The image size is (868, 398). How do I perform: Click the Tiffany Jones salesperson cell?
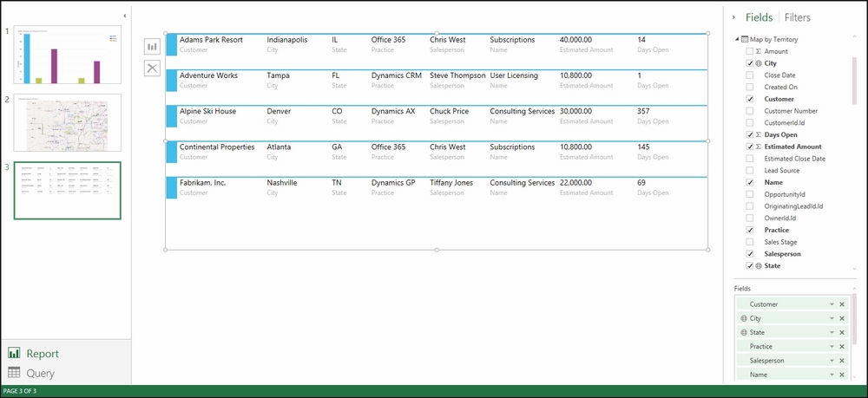pos(451,182)
